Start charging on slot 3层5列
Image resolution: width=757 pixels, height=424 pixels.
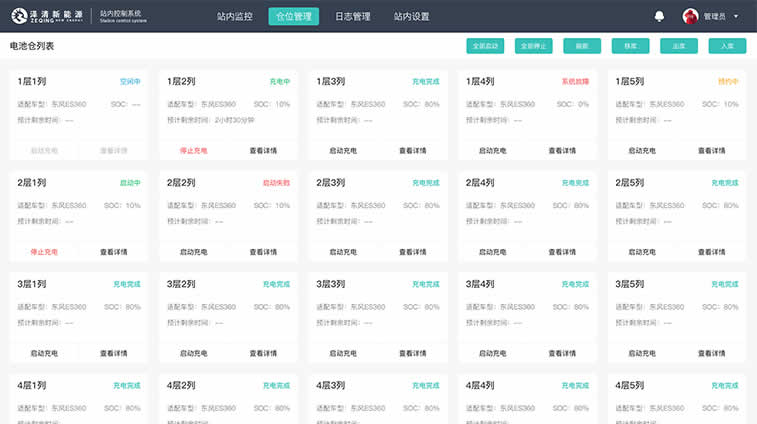click(642, 353)
